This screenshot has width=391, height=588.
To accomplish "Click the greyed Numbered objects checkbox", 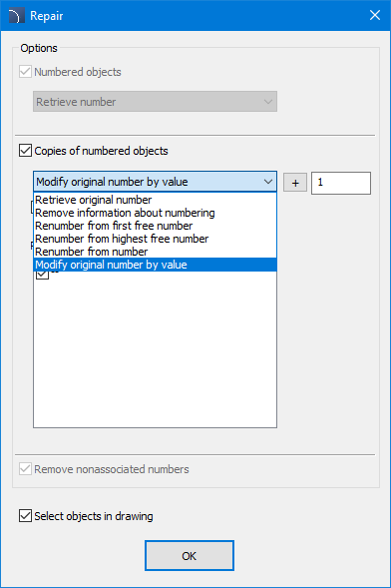I will pos(26,72).
